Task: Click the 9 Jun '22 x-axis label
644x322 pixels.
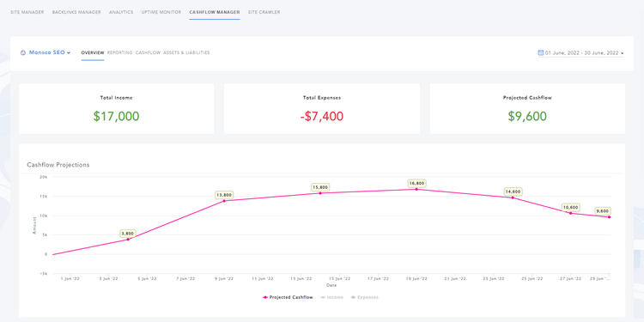Action: pos(224,278)
